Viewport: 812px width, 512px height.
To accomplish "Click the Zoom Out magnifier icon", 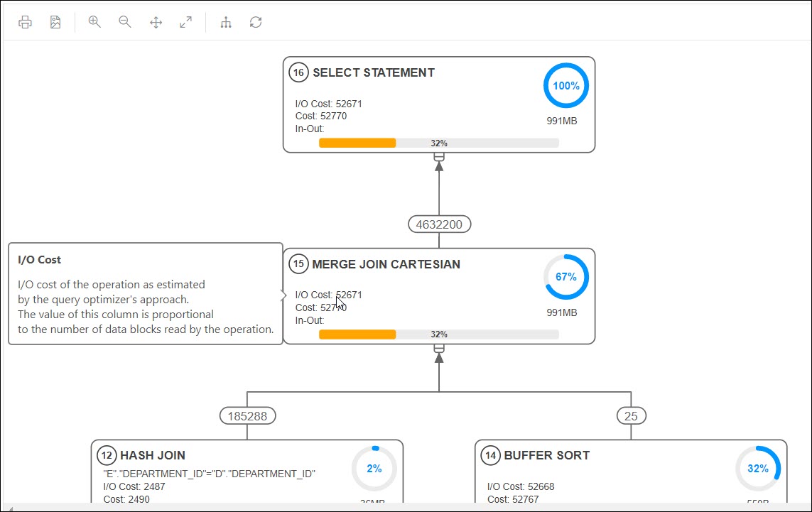I will tap(124, 22).
